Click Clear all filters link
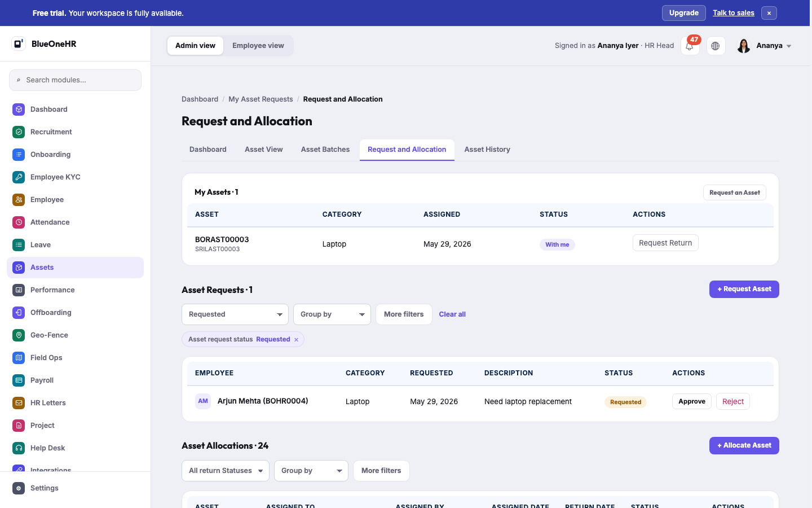The width and height of the screenshot is (812, 508). (x=452, y=314)
